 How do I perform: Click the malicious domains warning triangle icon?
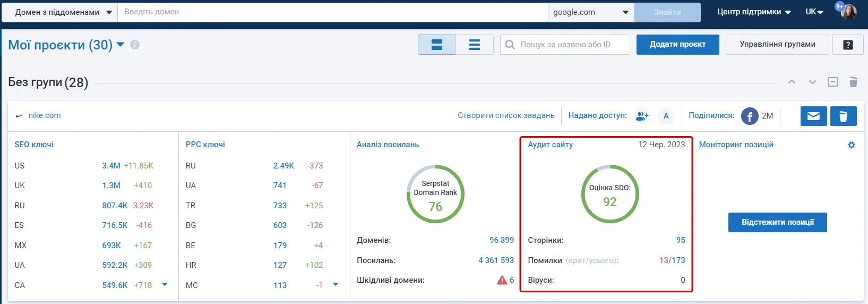502,280
